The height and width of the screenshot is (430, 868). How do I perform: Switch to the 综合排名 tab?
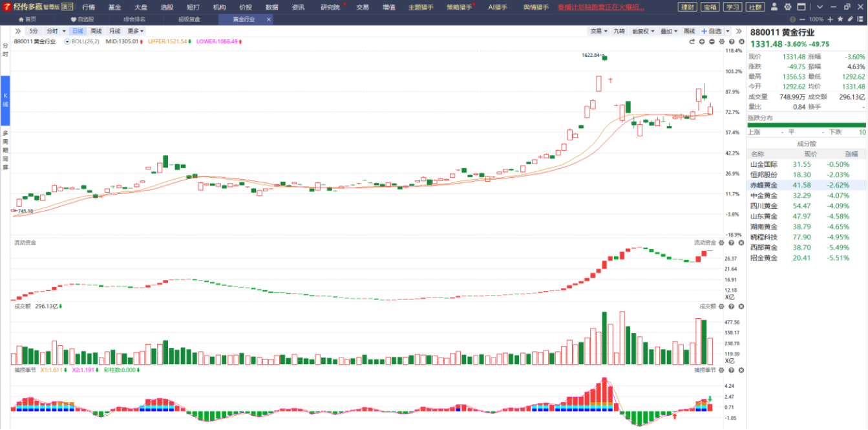(x=134, y=19)
